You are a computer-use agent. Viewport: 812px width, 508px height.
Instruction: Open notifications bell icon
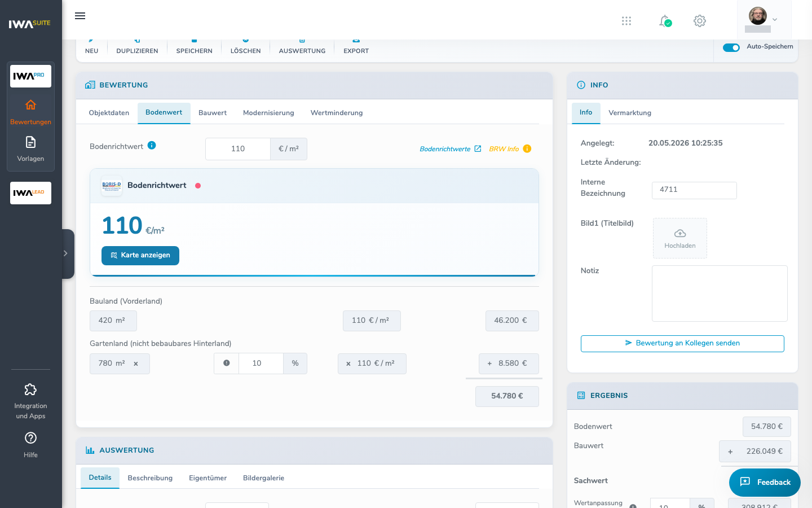[665, 21]
